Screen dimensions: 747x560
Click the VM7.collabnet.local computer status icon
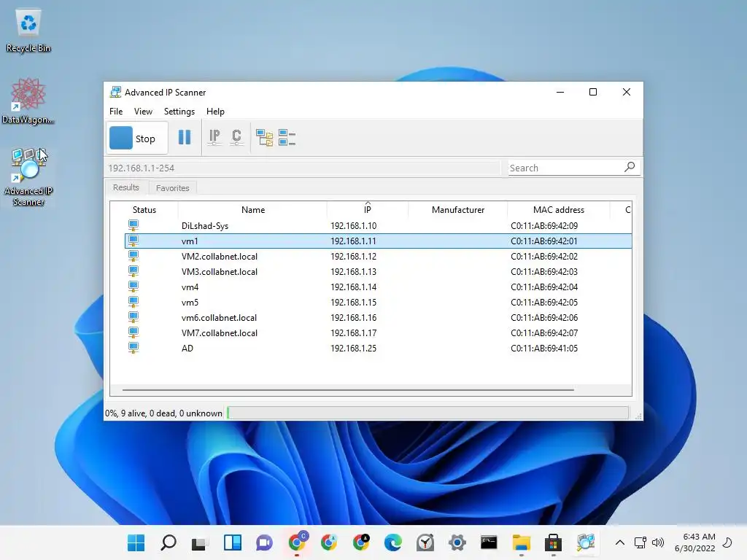pos(133,332)
